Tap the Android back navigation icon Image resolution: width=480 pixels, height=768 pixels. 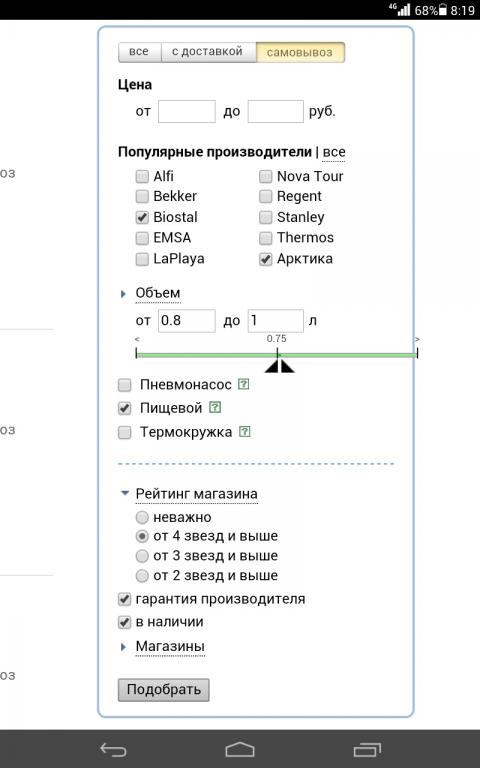[x=113, y=749]
